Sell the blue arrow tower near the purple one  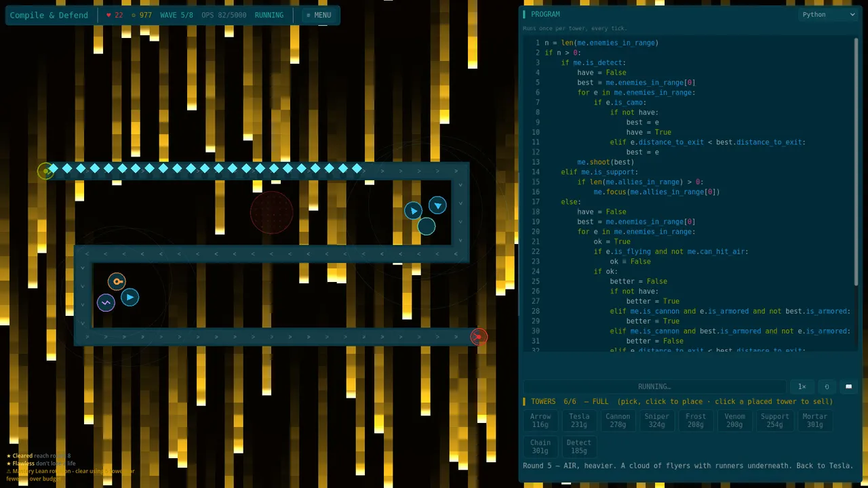point(130,297)
